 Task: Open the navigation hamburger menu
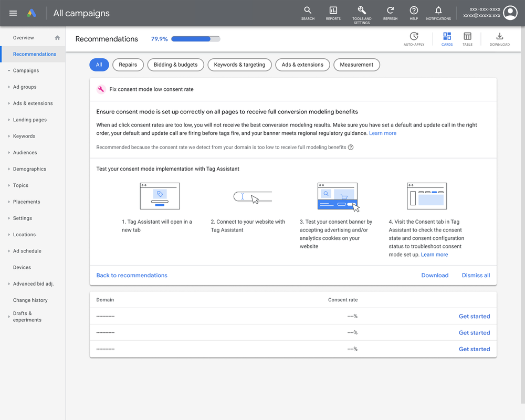point(13,13)
